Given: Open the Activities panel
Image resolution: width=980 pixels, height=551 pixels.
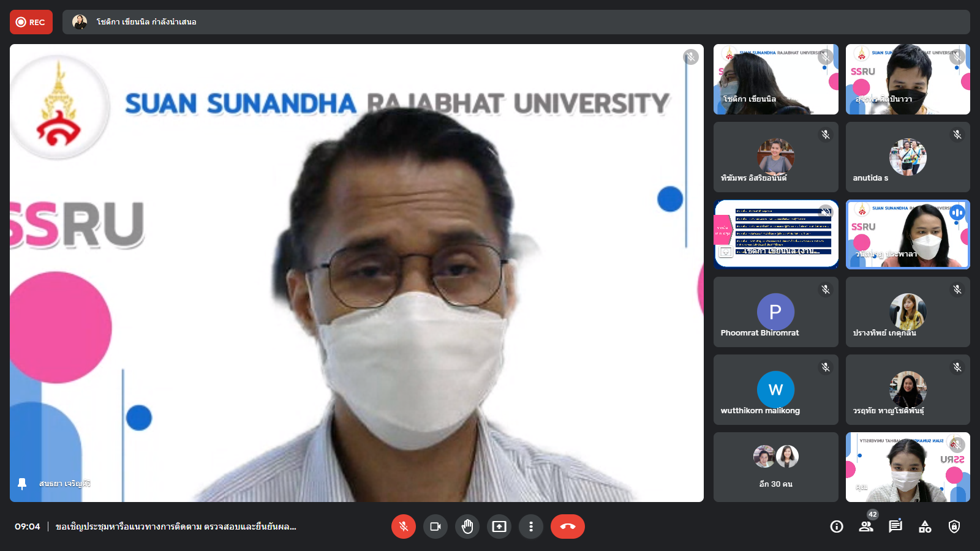Looking at the screenshot, I should tap(925, 527).
